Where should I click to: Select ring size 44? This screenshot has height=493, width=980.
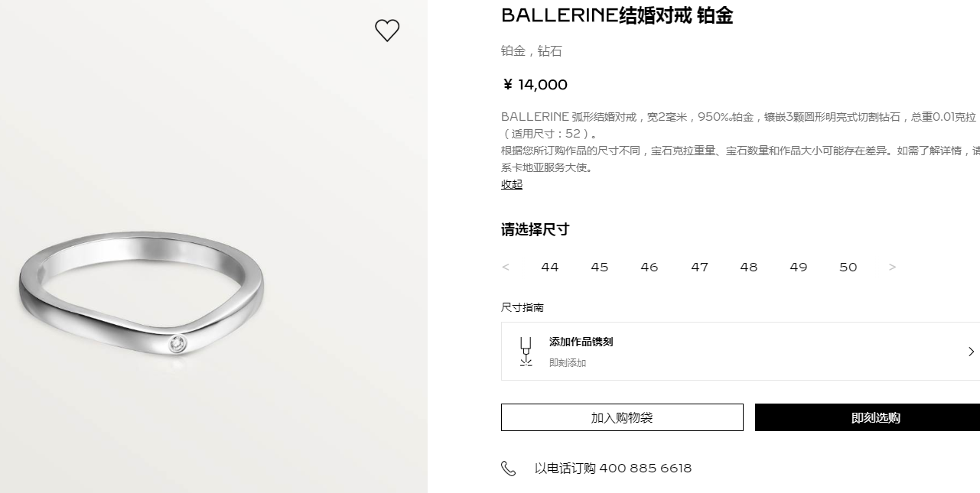(550, 267)
